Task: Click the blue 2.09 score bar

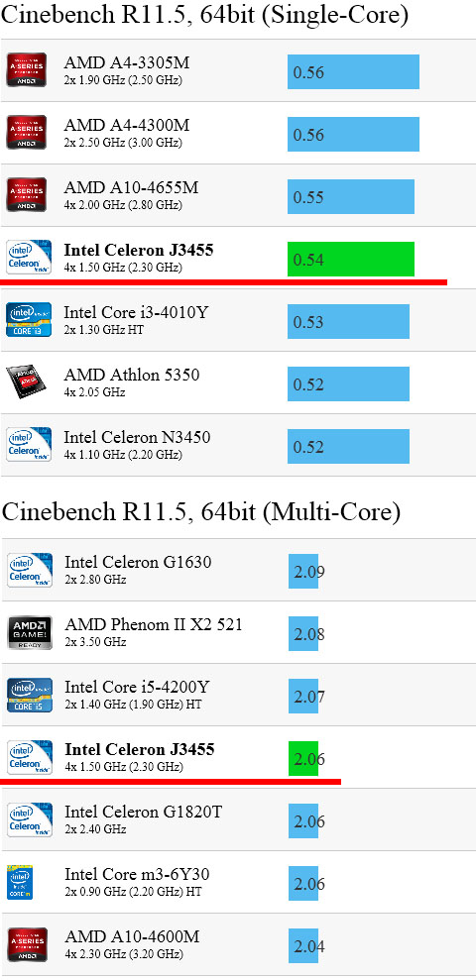Action: tap(303, 571)
